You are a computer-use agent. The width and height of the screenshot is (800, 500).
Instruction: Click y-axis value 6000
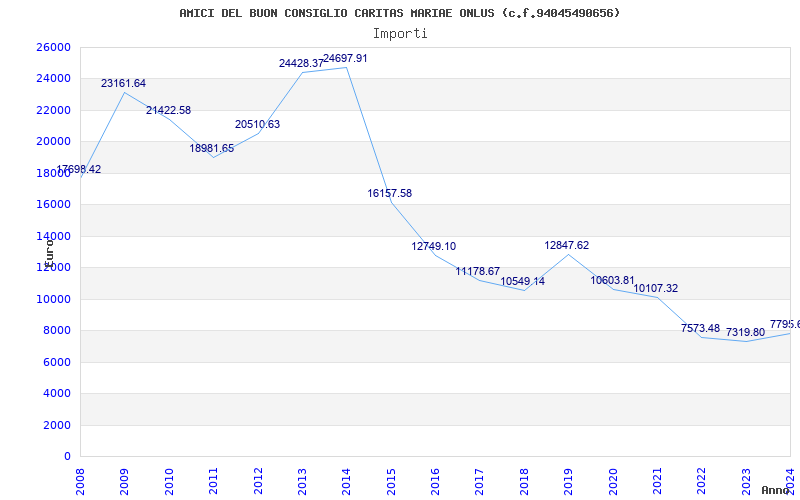coord(57,362)
